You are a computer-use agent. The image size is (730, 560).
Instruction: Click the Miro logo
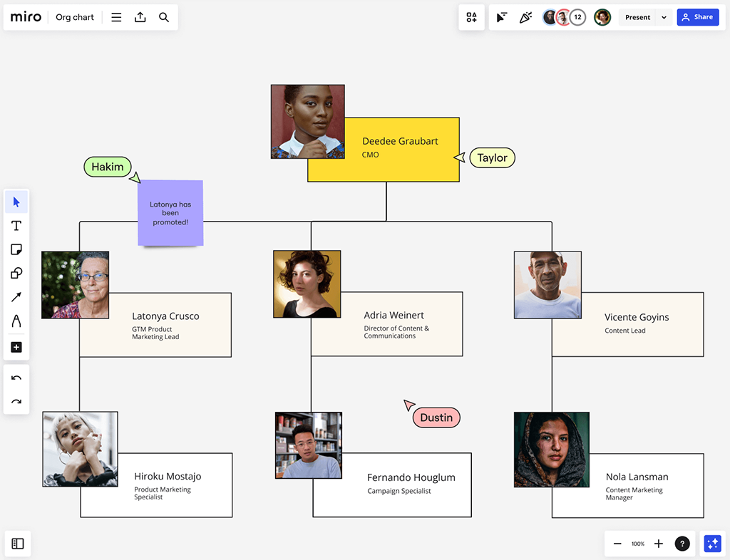point(26,17)
